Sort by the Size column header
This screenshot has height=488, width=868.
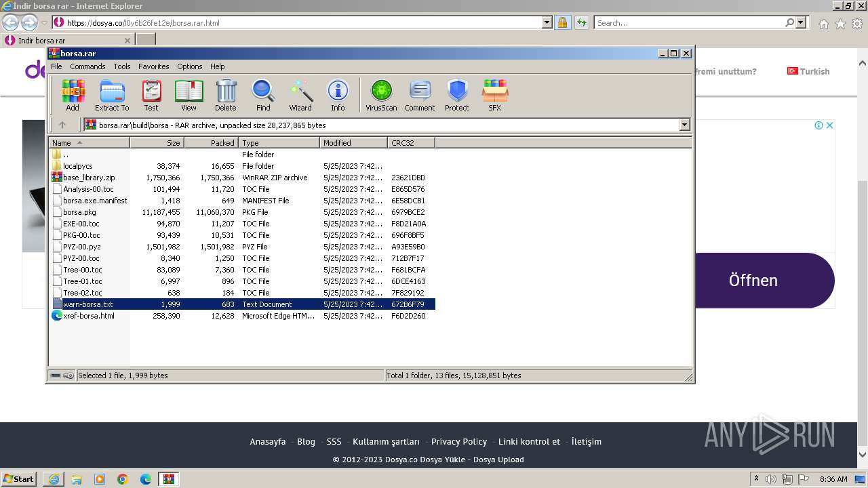coord(157,143)
